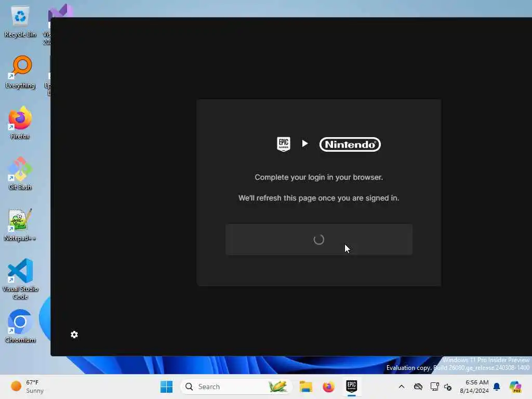Click the Epic Games logo in the dialog

pos(284,144)
